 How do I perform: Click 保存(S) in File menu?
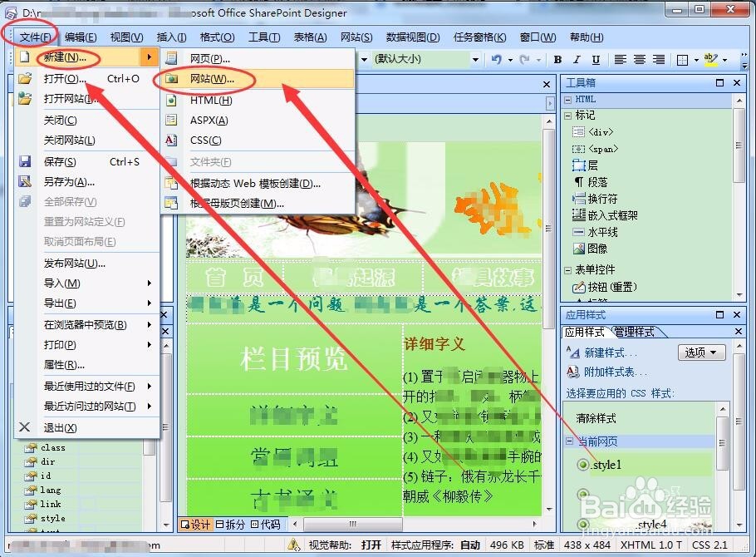point(86,161)
